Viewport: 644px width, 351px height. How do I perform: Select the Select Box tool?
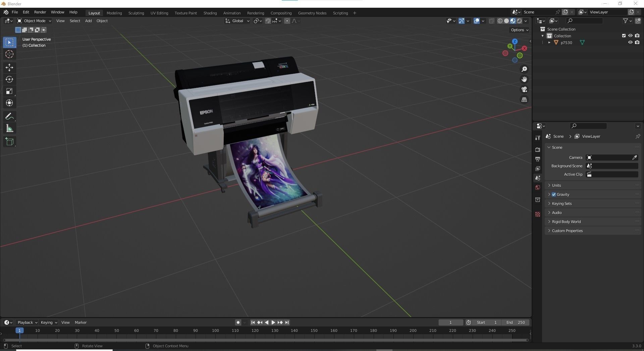pos(9,42)
